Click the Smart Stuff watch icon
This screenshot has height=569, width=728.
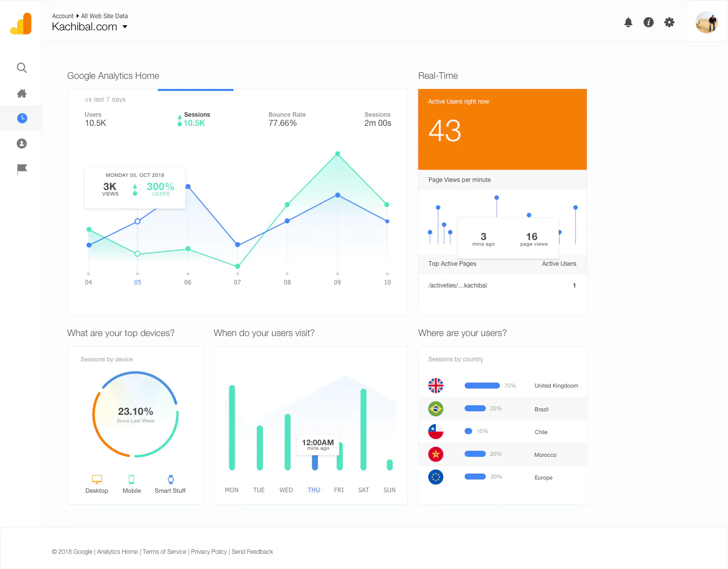click(x=171, y=480)
